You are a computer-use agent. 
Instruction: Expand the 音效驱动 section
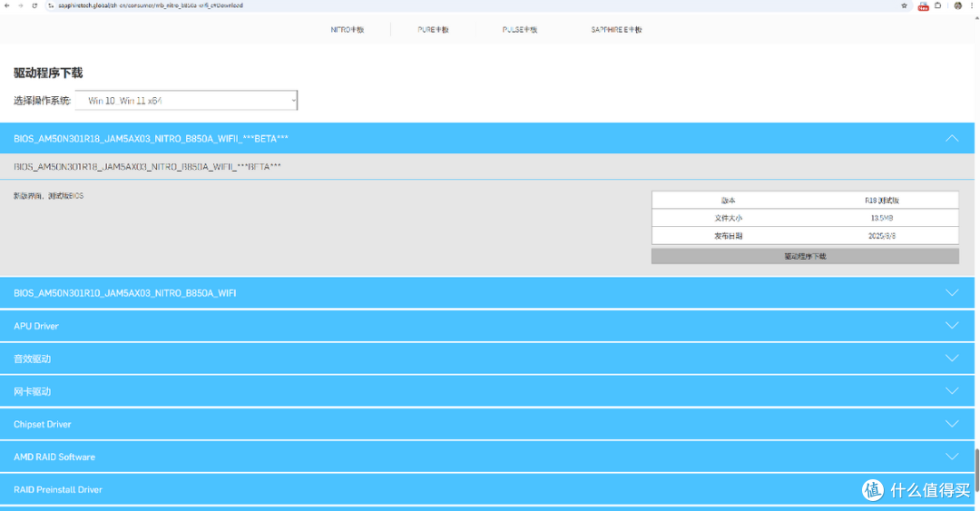[487, 359]
